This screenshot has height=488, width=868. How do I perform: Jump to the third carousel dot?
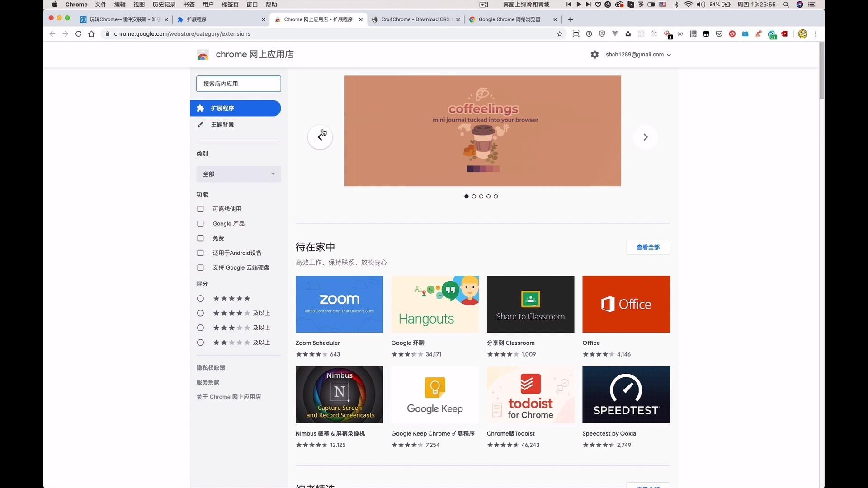[x=481, y=197]
